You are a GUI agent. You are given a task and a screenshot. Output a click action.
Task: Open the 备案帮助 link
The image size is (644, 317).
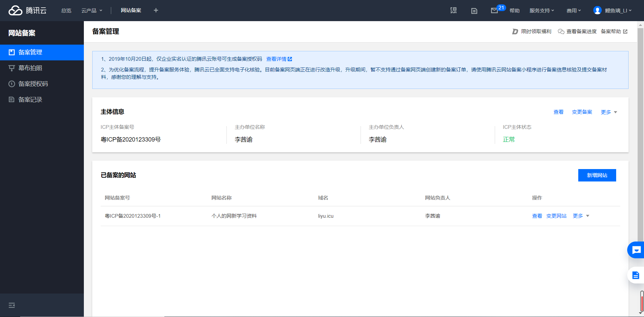coord(611,32)
